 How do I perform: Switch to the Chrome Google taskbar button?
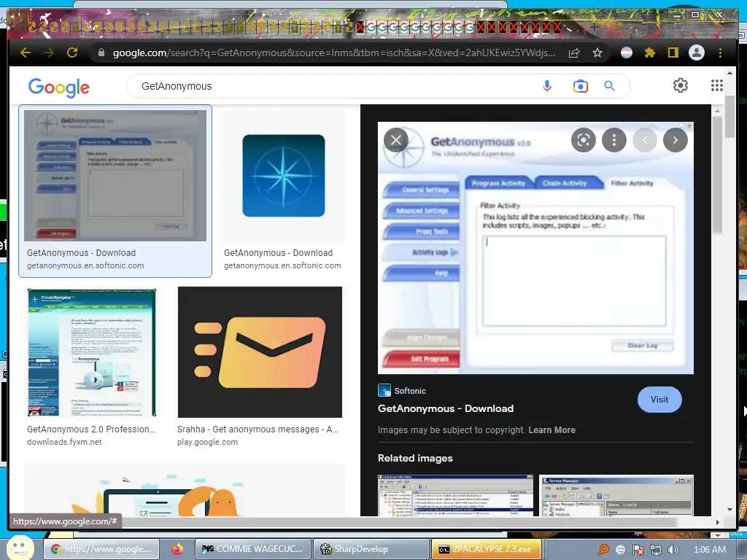coord(101,549)
